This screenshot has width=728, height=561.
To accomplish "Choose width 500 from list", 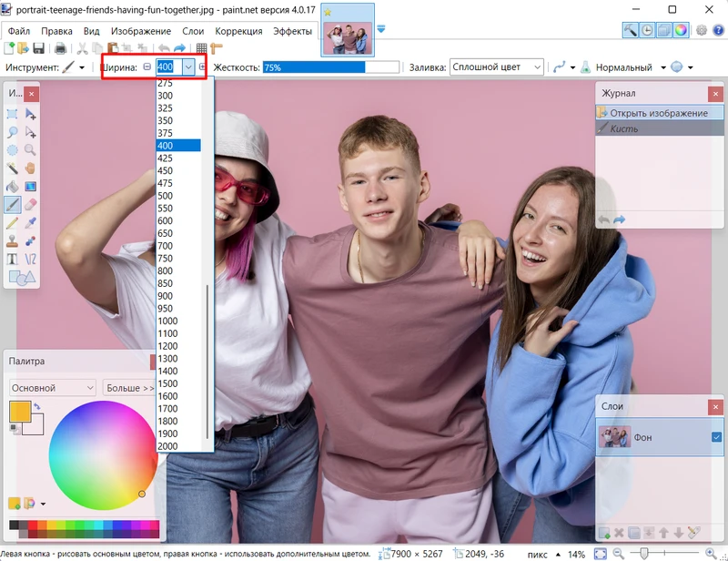I will point(178,196).
